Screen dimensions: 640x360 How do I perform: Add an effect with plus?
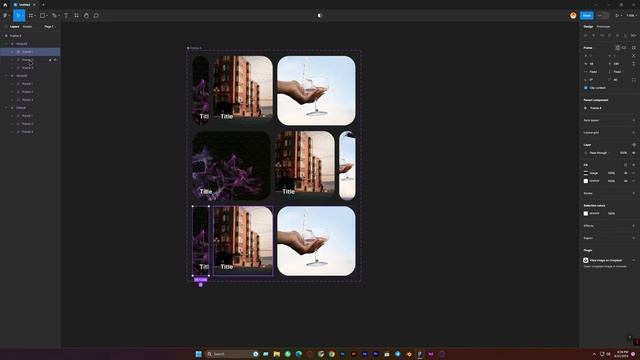634,226
